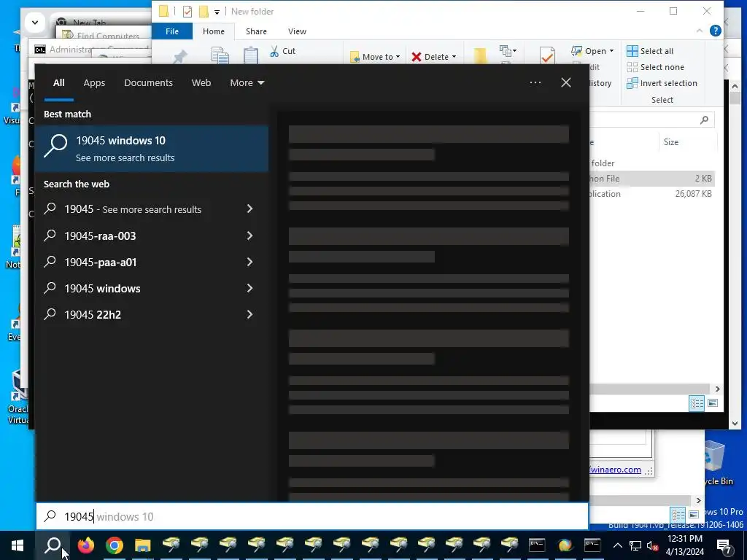This screenshot has width=747, height=560.
Task: Switch to the Share ribbon tab
Action: coord(256,31)
